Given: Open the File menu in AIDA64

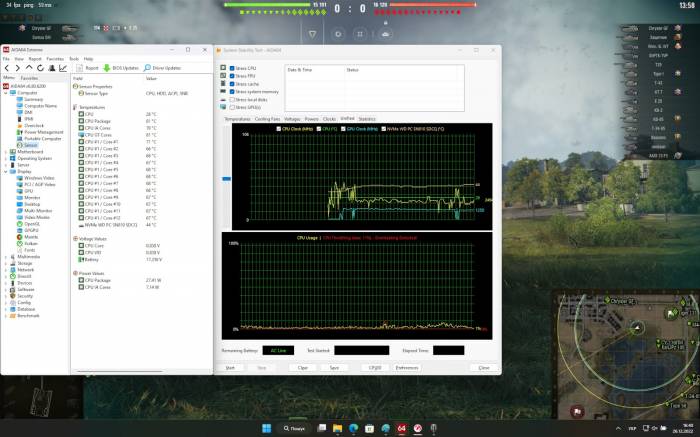Looking at the screenshot, I should (x=6, y=58).
